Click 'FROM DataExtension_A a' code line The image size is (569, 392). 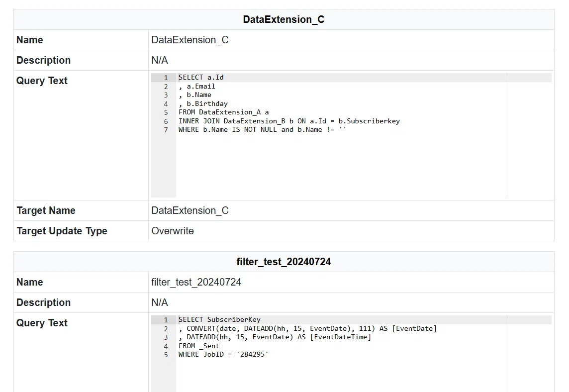click(x=223, y=112)
